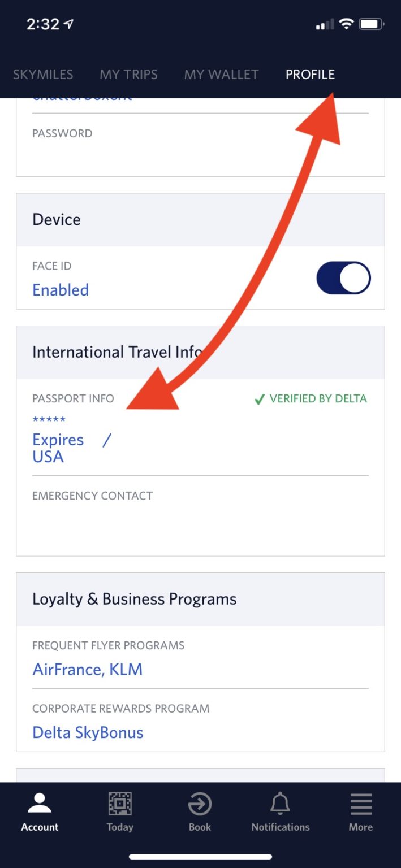
Task: Open the Delta SkyBonus corporate rewards link
Action: pyautogui.click(x=88, y=732)
